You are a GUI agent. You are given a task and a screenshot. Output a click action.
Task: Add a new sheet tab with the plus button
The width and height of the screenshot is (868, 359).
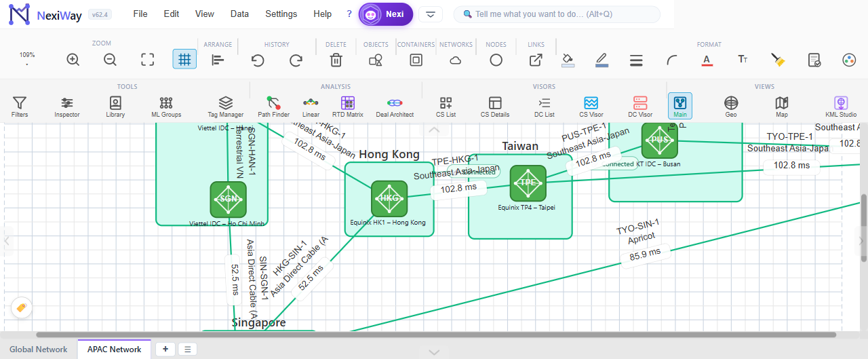(165, 349)
